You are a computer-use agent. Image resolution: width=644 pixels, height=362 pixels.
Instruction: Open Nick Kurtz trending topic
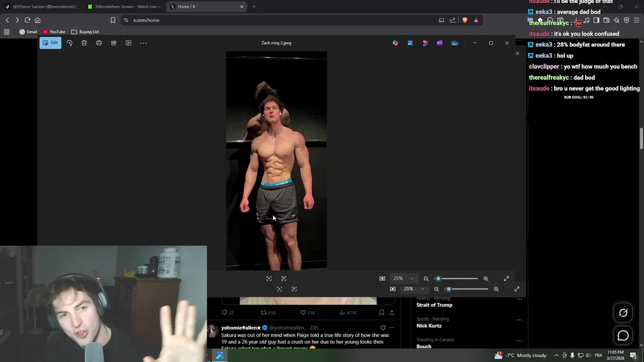click(x=429, y=326)
